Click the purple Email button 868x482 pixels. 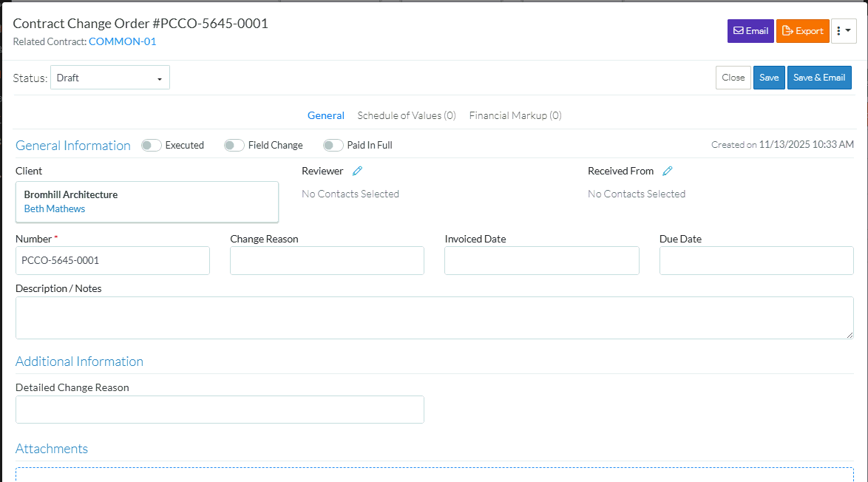point(750,31)
